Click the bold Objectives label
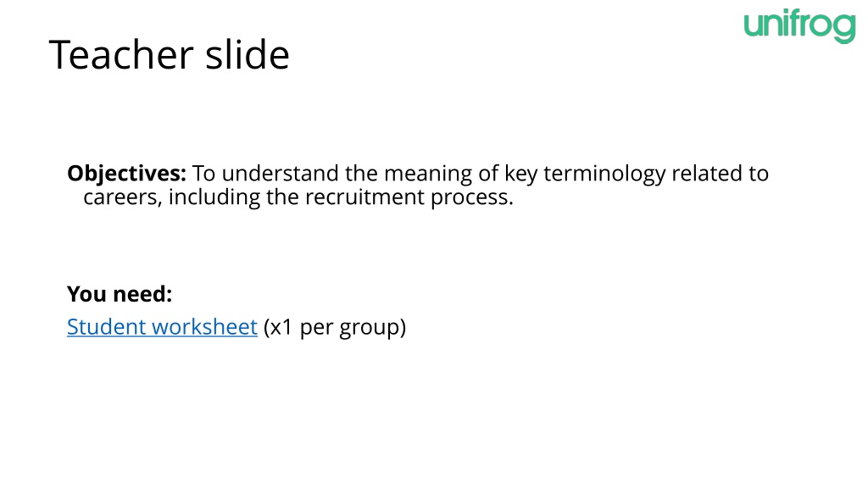 [127, 174]
